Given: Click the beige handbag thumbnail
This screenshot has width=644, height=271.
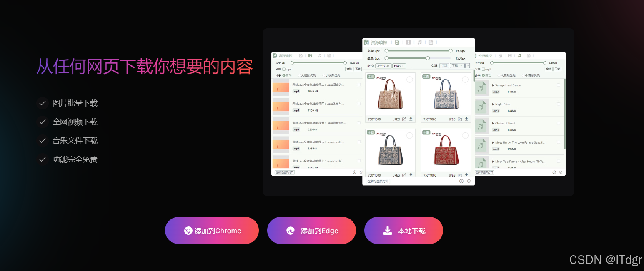Looking at the screenshot, I should (390, 94).
